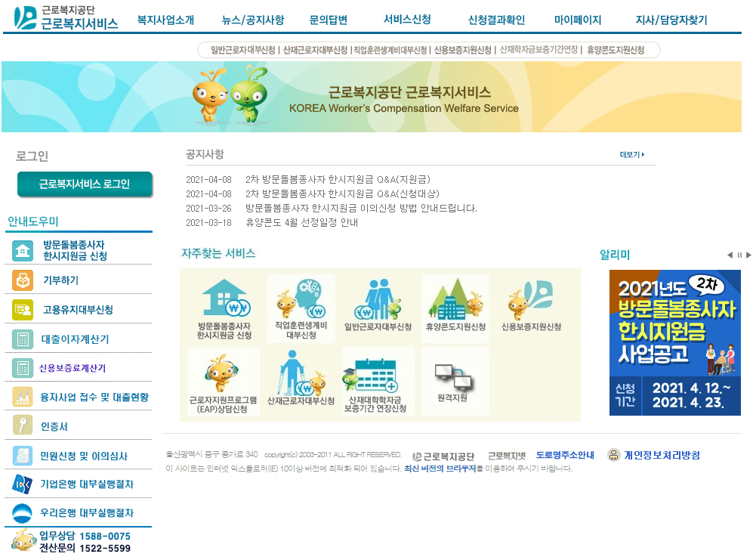Screen dimensions: 756x557
Task: Open the 대출이자계산기 calculator icon
Action: click(23, 339)
